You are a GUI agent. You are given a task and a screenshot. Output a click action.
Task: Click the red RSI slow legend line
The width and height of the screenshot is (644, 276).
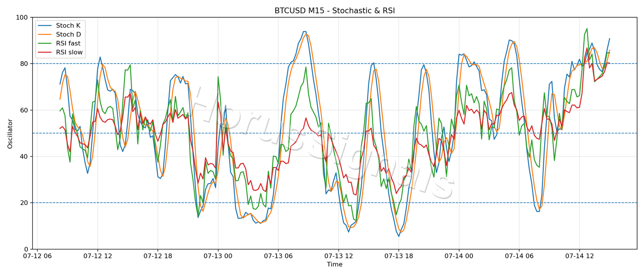tap(45, 52)
